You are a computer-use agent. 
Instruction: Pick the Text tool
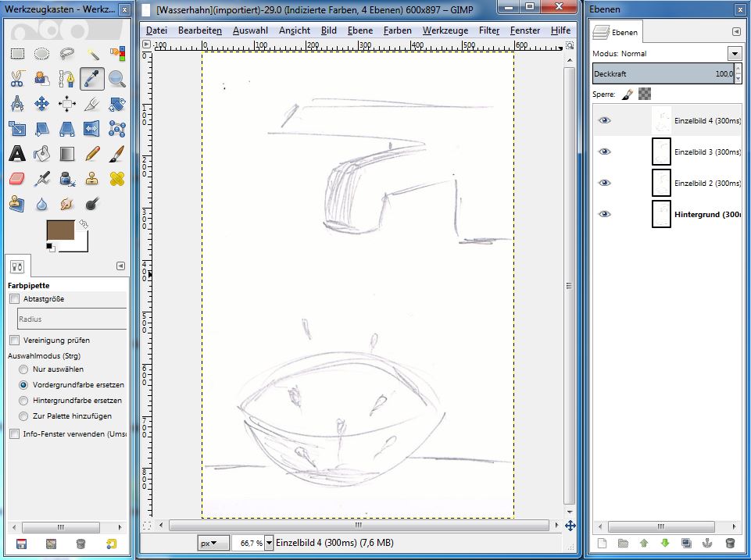pos(17,154)
